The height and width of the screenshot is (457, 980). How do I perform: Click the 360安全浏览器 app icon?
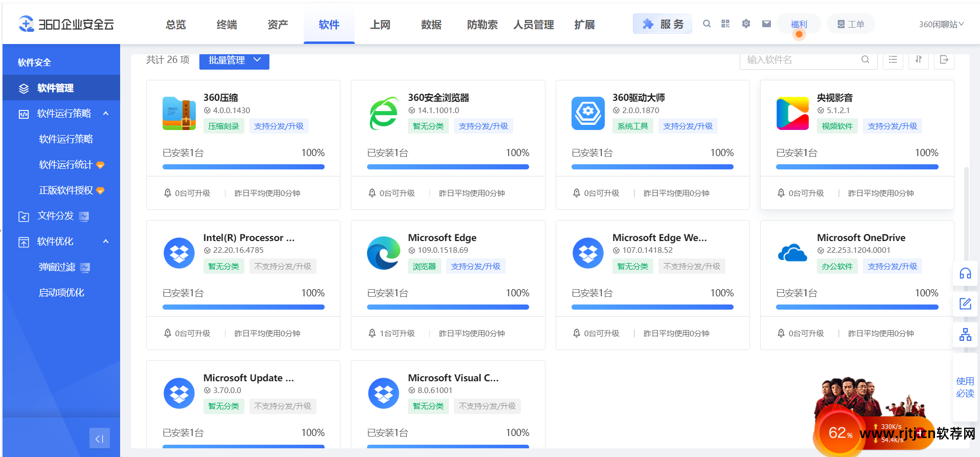(x=383, y=114)
